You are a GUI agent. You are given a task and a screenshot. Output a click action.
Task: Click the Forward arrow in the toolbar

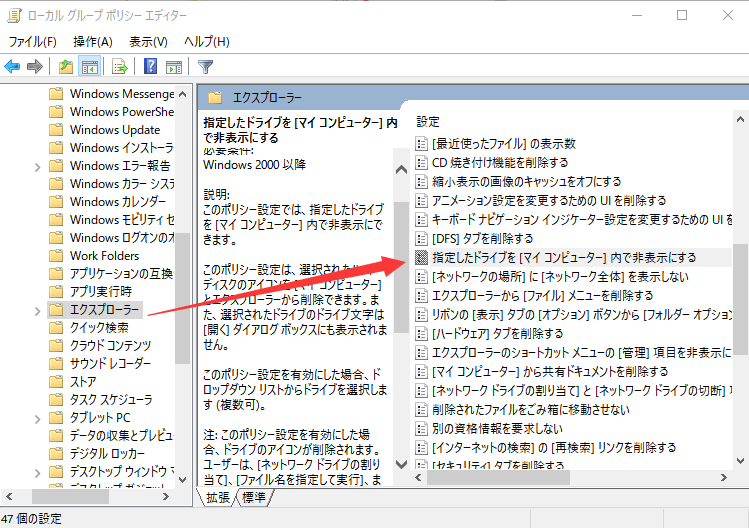coord(35,67)
